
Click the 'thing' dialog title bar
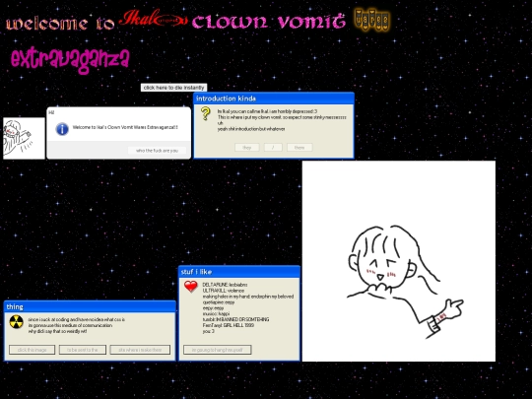(x=90, y=306)
